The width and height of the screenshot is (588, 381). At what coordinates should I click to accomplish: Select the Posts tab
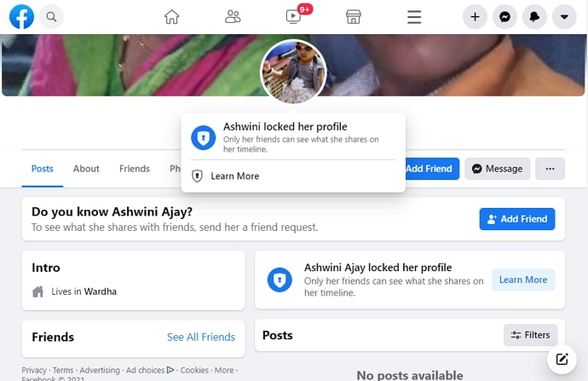click(x=43, y=169)
